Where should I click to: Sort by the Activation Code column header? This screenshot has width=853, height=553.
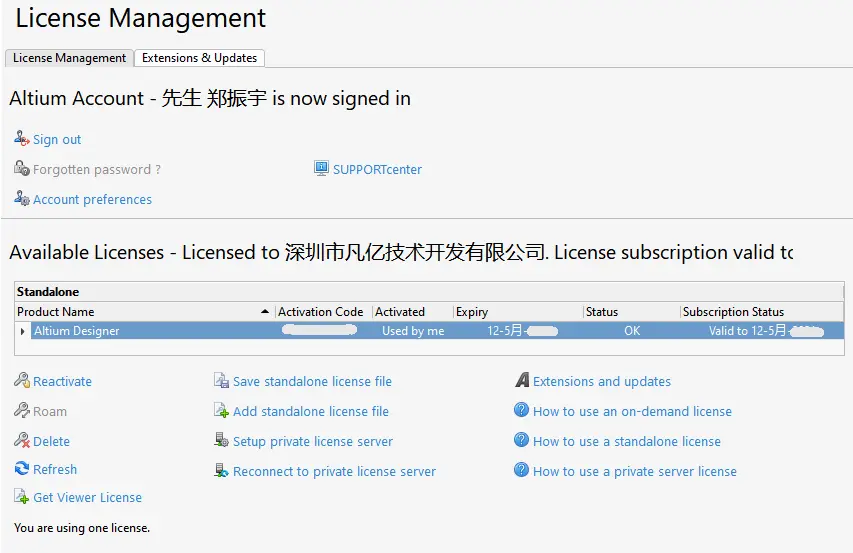pos(324,312)
